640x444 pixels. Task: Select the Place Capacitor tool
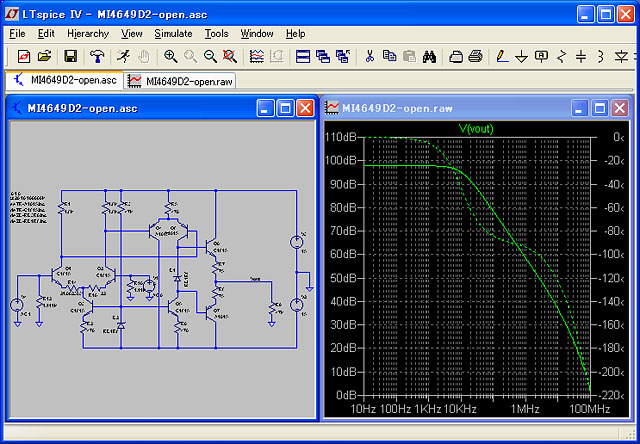click(x=581, y=56)
